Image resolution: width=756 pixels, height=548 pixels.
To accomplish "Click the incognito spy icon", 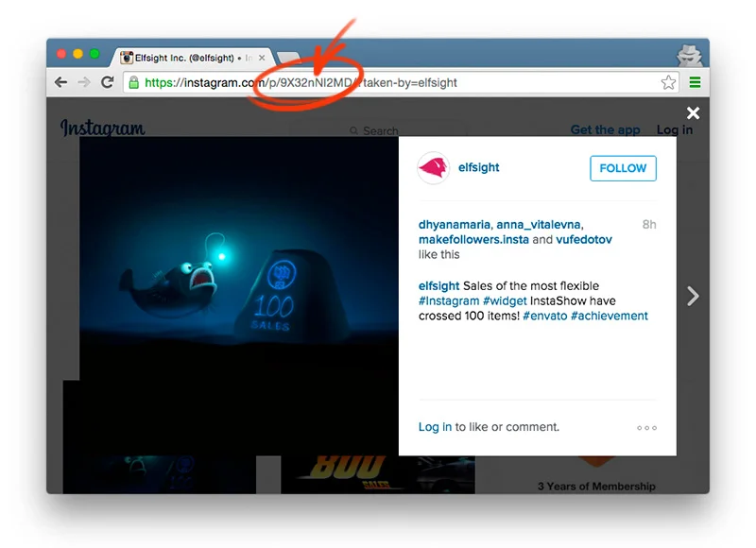I will (689, 56).
